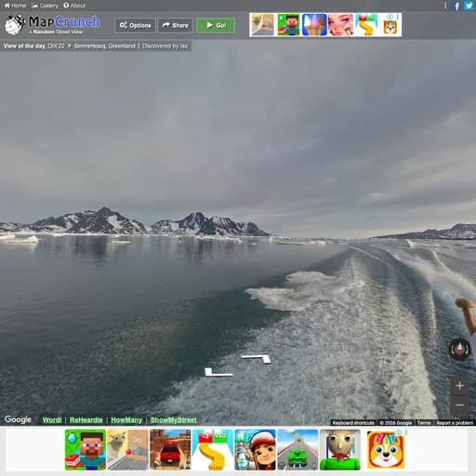The image size is (476, 476).
Task: Click the Share button
Action: pyautogui.click(x=176, y=25)
